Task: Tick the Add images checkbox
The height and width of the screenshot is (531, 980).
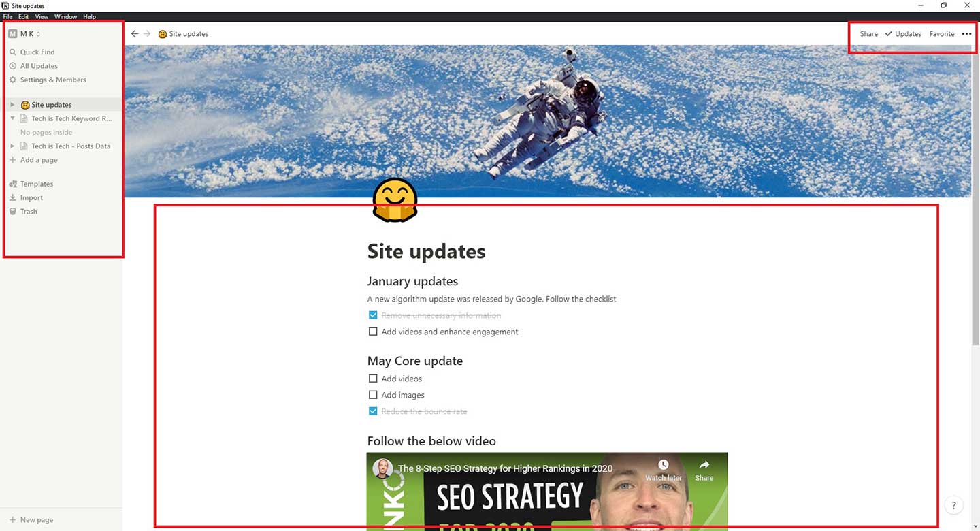Action: [373, 395]
